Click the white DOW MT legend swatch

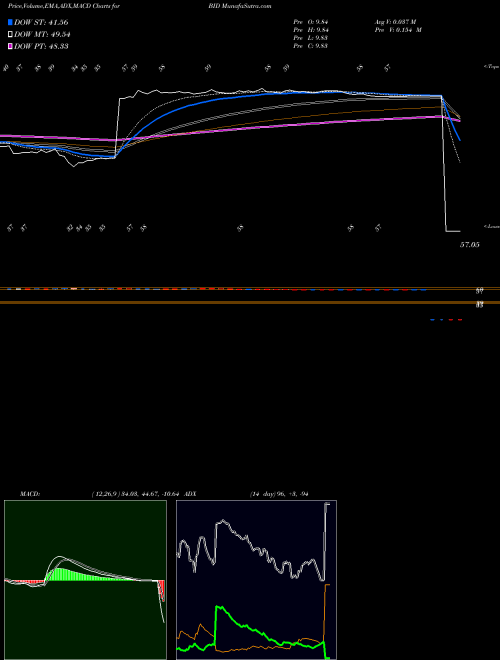click(10, 34)
